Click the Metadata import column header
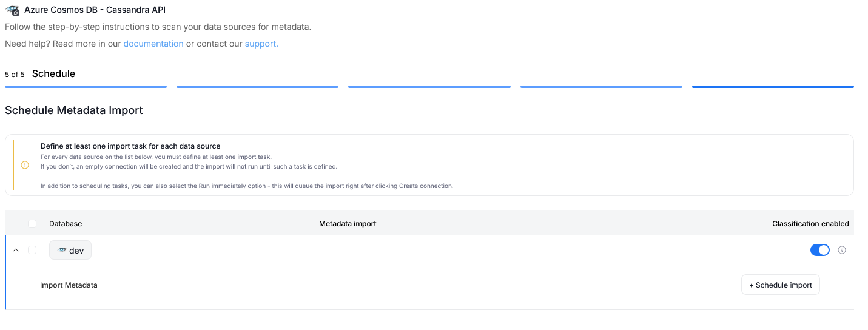The height and width of the screenshot is (330, 868). 348,224
